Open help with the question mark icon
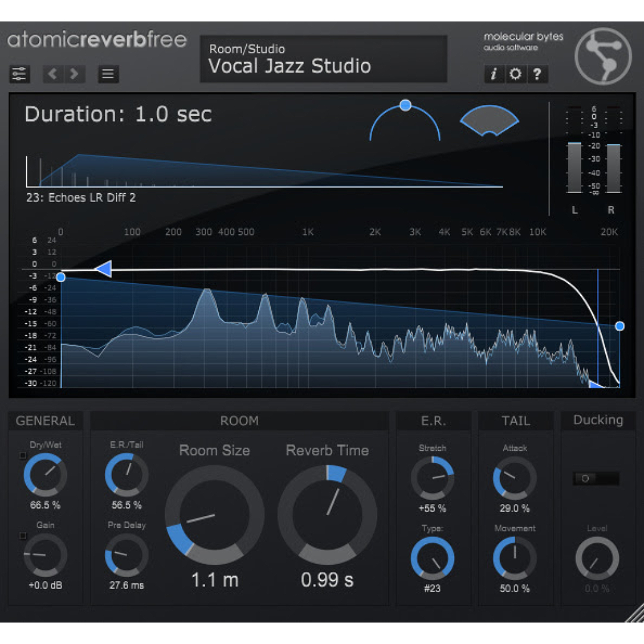The height and width of the screenshot is (644, 644). [535, 74]
